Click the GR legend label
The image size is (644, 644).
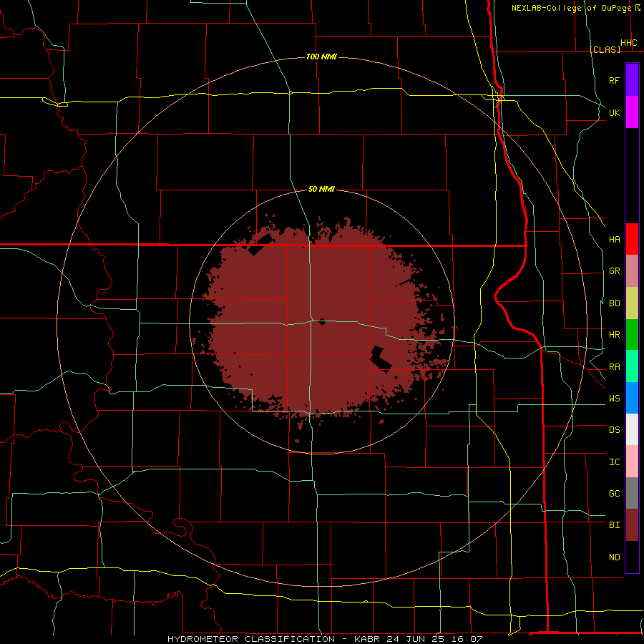click(x=614, y=271)
